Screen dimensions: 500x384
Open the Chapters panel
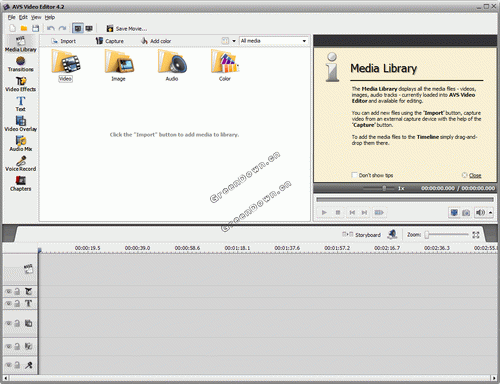pos(20,184)
